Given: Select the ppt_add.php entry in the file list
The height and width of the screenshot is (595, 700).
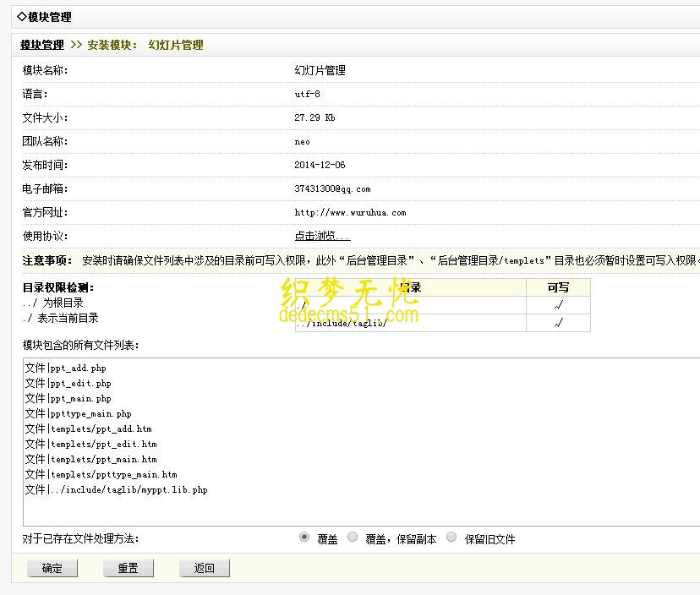Looking at the screenshot, I should coord(72,368).
